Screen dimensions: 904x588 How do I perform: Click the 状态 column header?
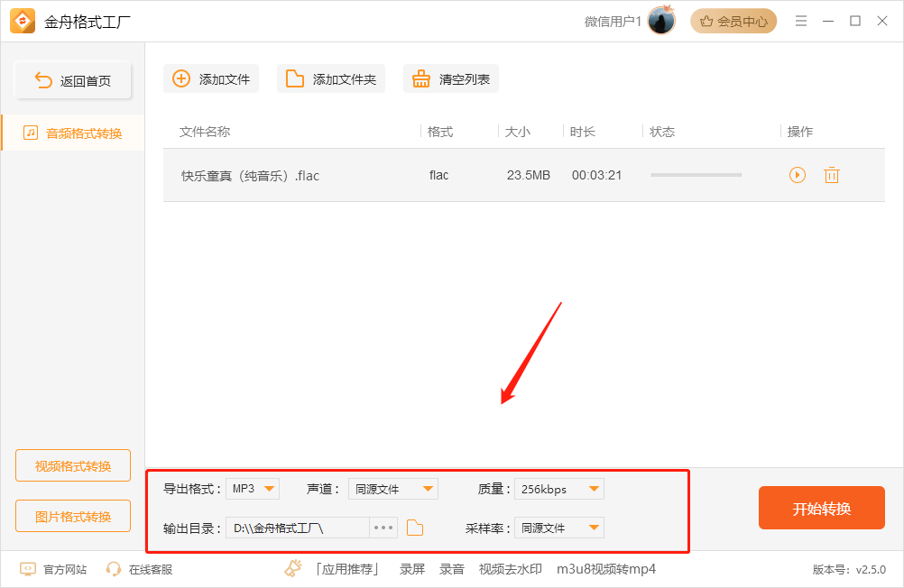pos(662,132)
